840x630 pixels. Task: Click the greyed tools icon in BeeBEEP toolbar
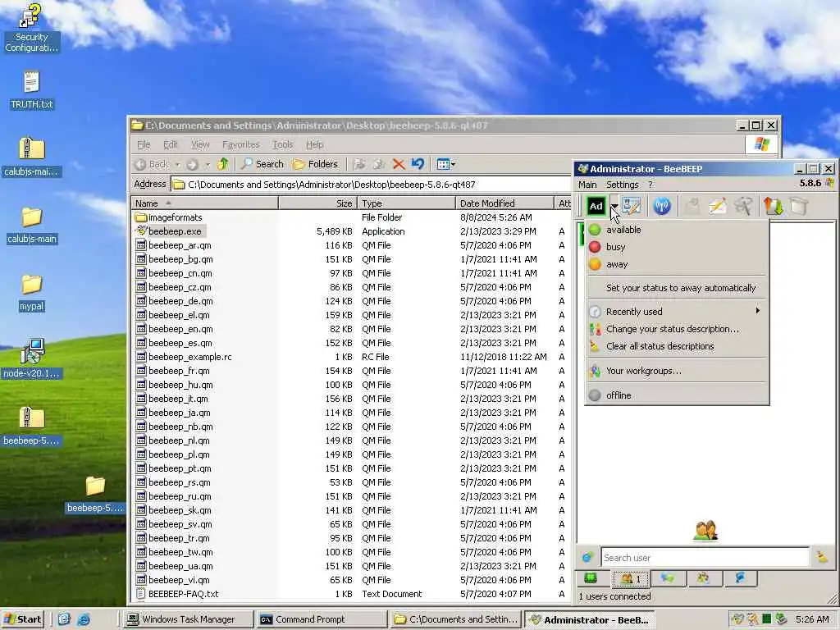pyautogui.click(x=743, y=206)
